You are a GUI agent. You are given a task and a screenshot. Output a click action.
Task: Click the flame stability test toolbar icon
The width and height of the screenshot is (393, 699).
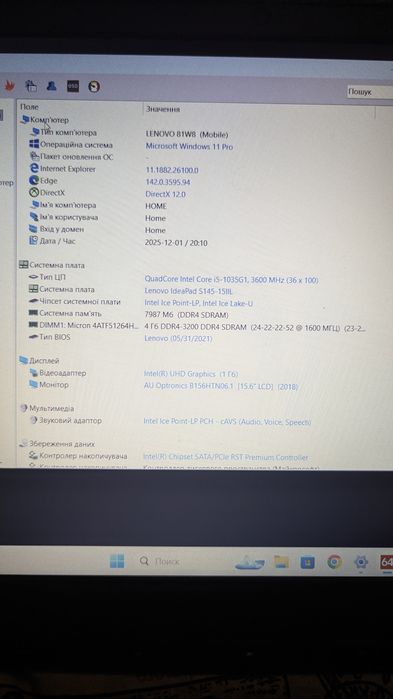click(x=9, y=86)
